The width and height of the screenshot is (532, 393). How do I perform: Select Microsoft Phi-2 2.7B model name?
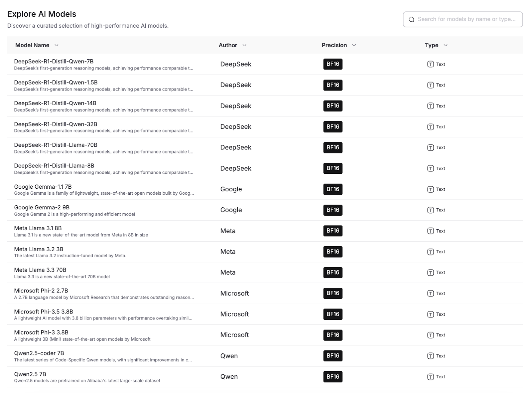41,291
